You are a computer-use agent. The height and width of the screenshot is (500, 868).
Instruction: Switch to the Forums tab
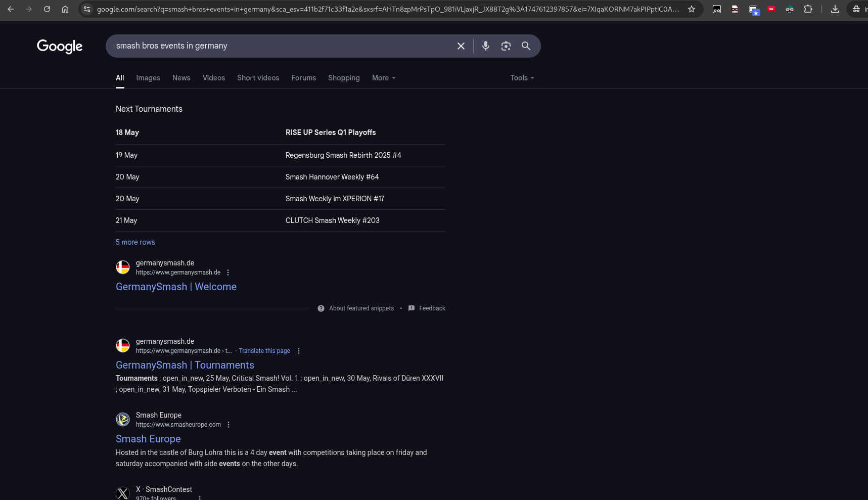[x=303, y=78]
